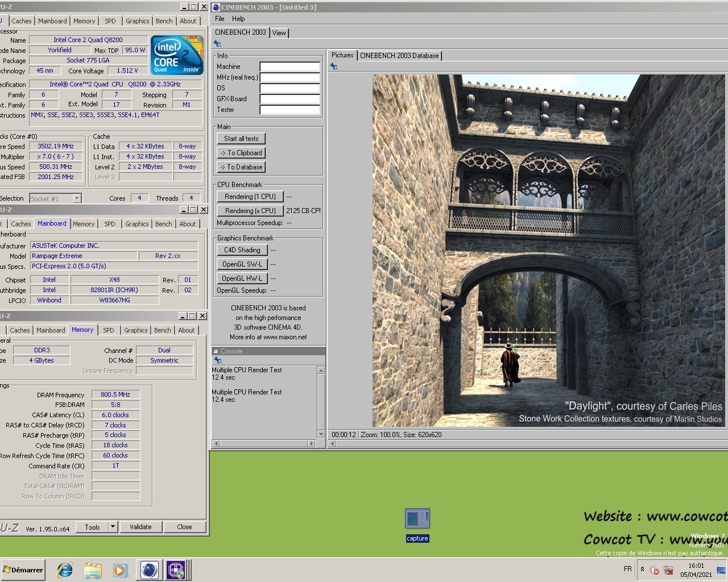Viewport: 728px width, 582px height.
Task: Run the OpenGL HW-L benchmark
Action: point(242,278)
